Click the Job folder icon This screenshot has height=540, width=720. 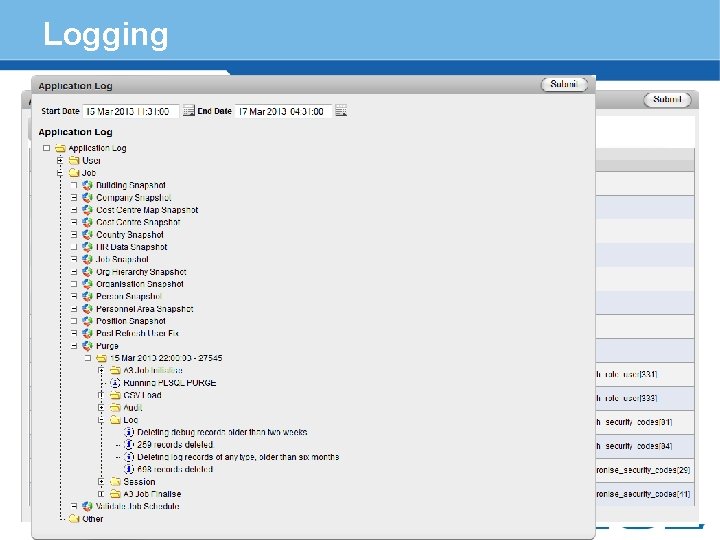pos(74,173)
